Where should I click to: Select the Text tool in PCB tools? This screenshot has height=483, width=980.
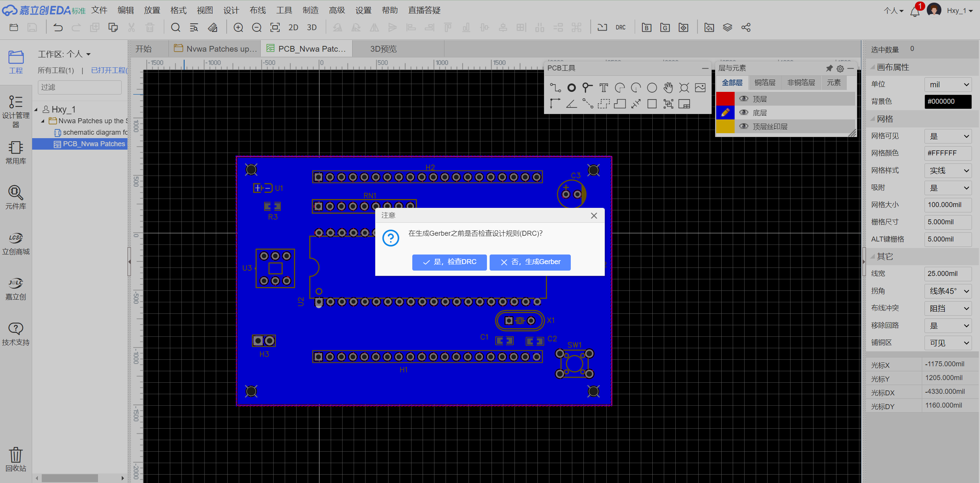[x=603, y=88]
